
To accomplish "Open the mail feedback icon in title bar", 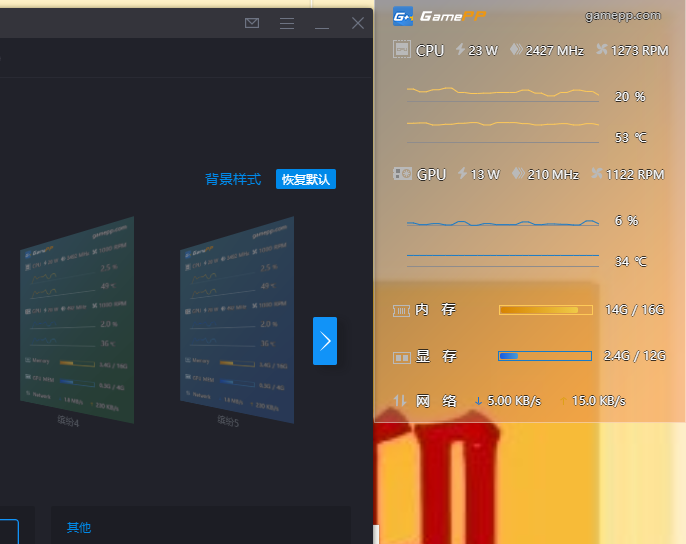I will pyautogui.click(x=252, y=23).
